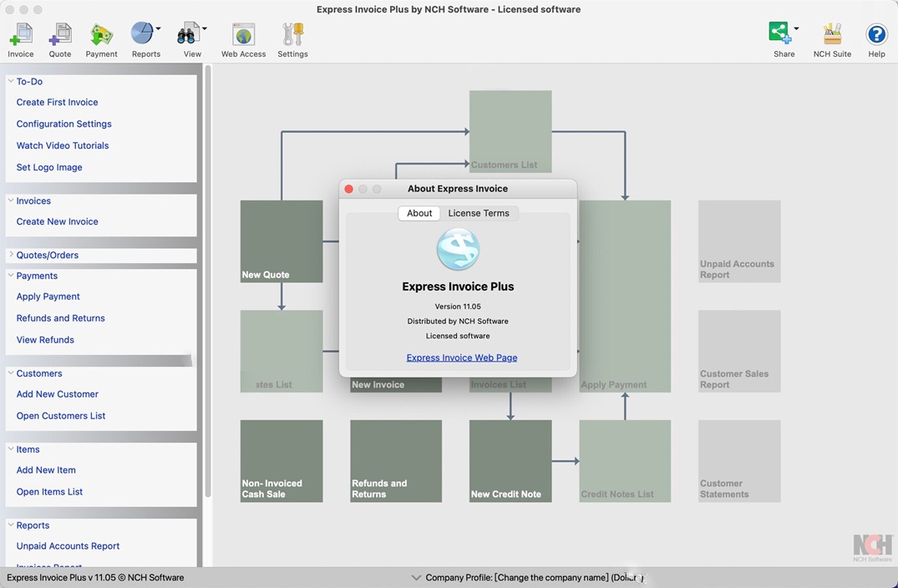Click Create First Invoice link

pos(58,102)
